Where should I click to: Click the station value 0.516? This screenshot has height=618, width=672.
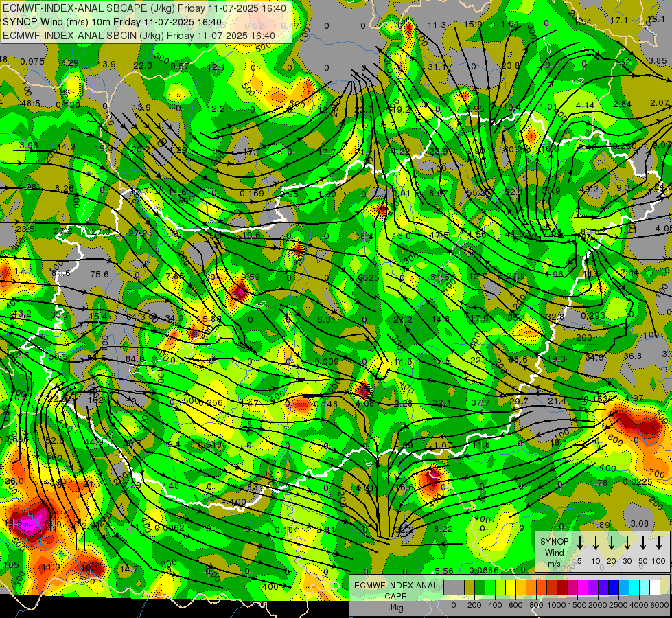coord(210,445)
